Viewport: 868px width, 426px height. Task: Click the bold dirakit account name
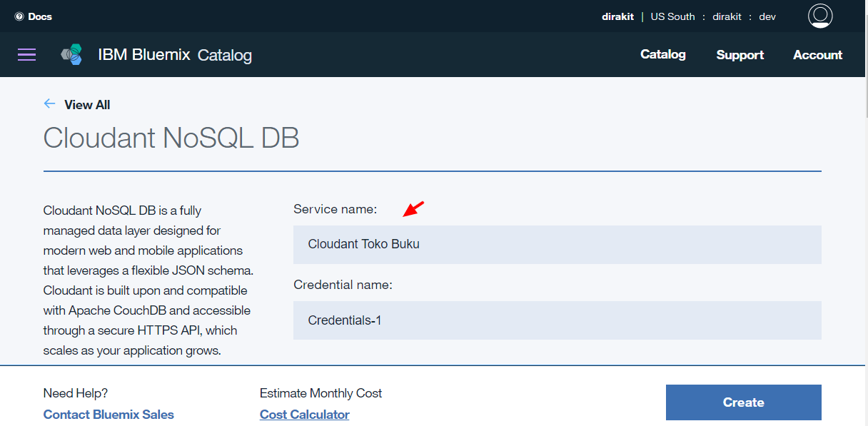pos(617,16)
